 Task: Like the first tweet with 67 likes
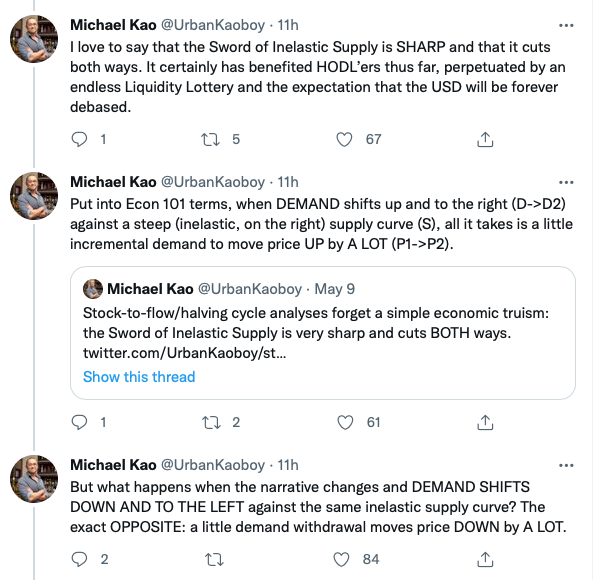(x=347, y=140)
